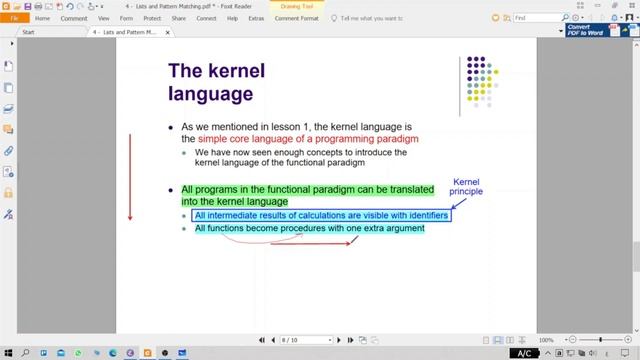Close the Lists and Pattern Matching tab
Screen dimensions: 640x360
click(167, 32)
